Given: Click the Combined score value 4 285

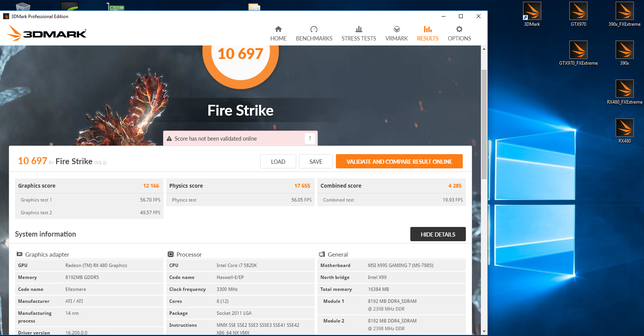Looking at the screenshot, I should click(x=455, y=186).
